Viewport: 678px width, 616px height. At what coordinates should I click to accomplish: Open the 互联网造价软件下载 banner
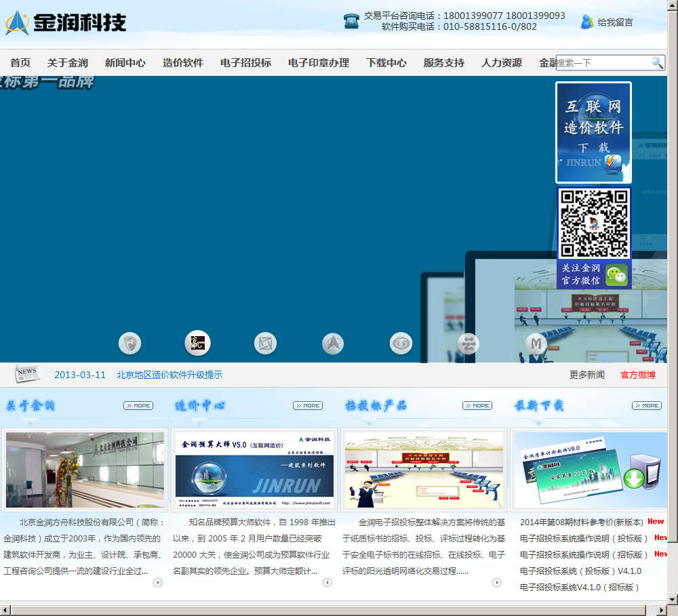click(x=593, y=132)
